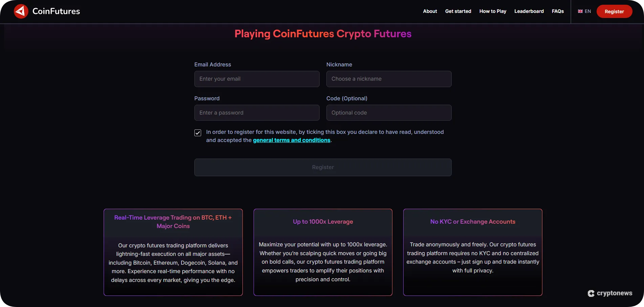Open the Leaderboard
The height and width of the screenshot is (307, 644).
tap(529, 11)
